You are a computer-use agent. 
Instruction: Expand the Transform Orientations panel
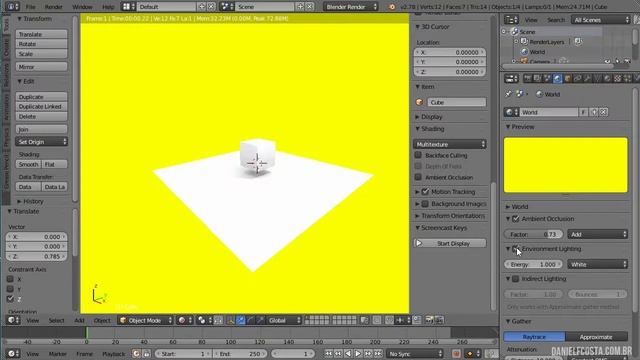point(450,216)
